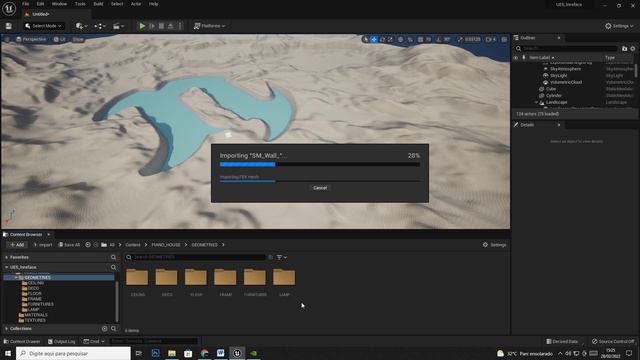Click the Eject playback button

(x=171, y=26)
